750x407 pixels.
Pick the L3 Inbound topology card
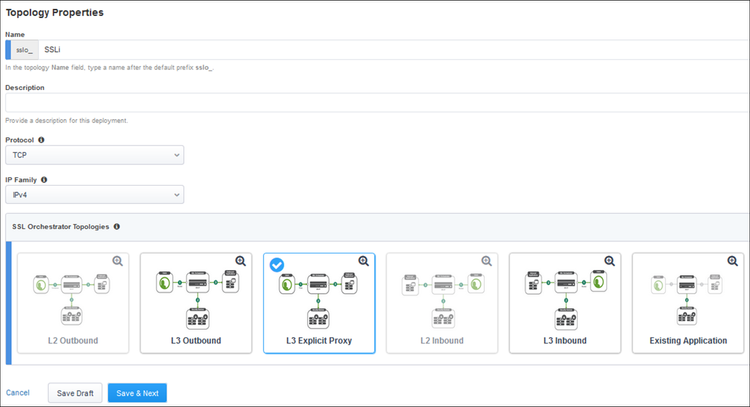pyautogui.click(x=565, y=303)
